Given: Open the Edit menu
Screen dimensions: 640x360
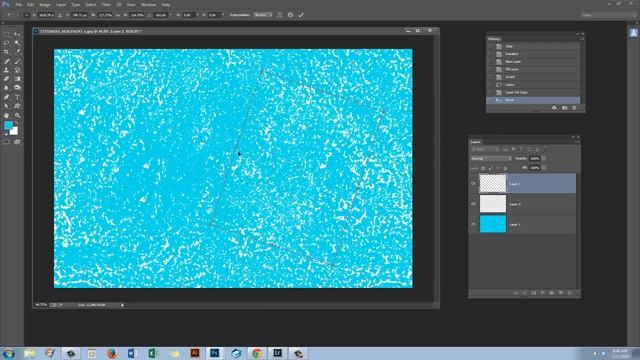Looking at the screenshot, I should (x=31, y=4).
